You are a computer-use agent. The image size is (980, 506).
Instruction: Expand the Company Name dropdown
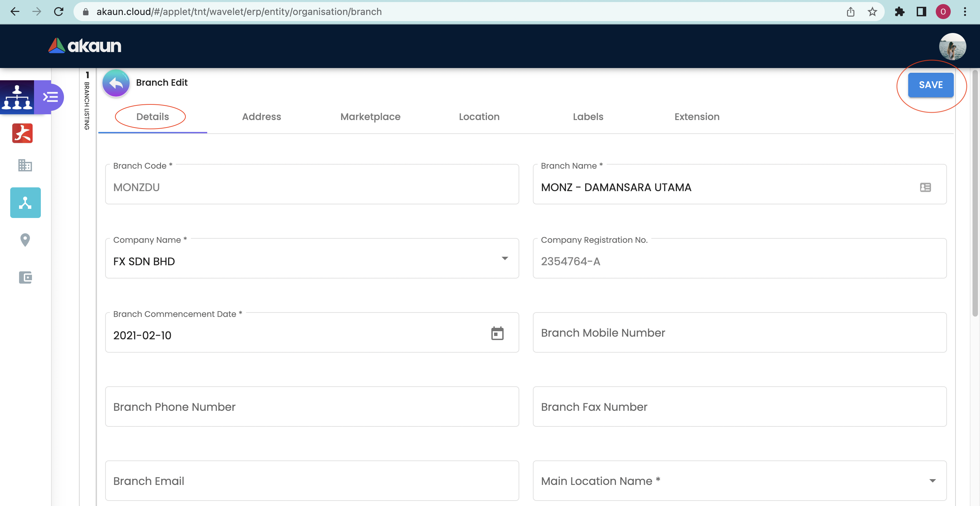[504, 258]
